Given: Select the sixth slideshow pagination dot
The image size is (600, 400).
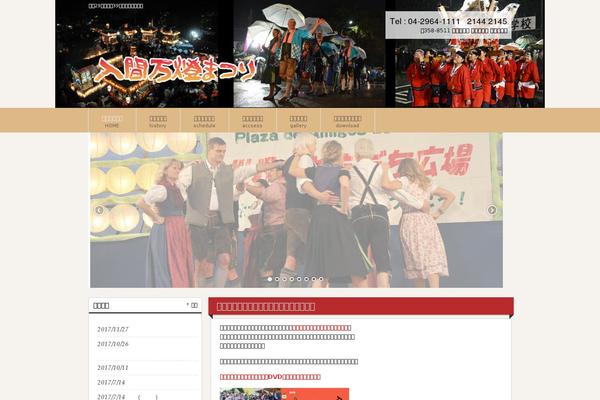Looking at the screenshot, I should (x=306, y=279).
